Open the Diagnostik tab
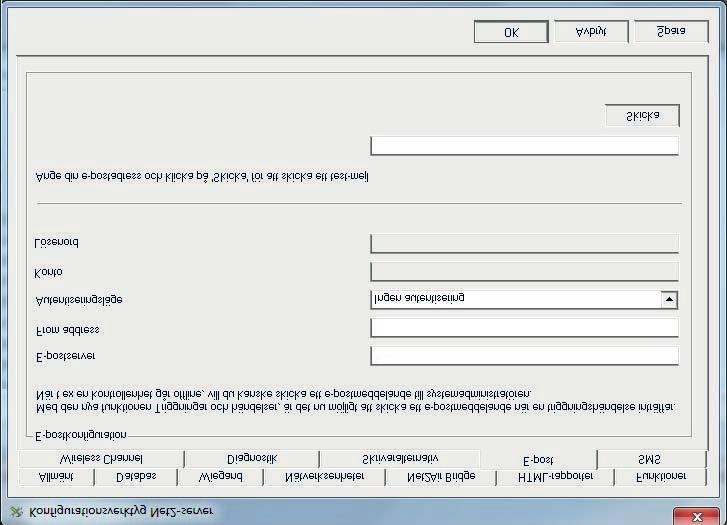The height and width of the screenshot is (525, 727). point(252,459)
